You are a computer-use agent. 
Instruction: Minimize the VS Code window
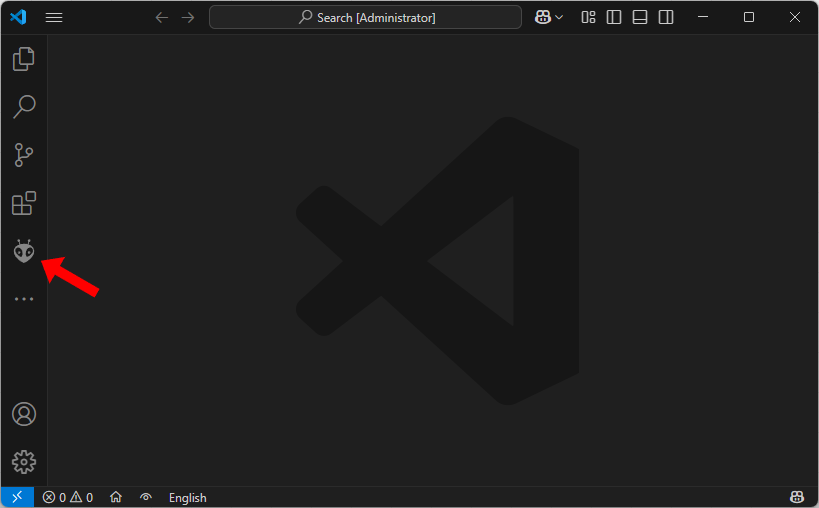[x=703, y=17]
